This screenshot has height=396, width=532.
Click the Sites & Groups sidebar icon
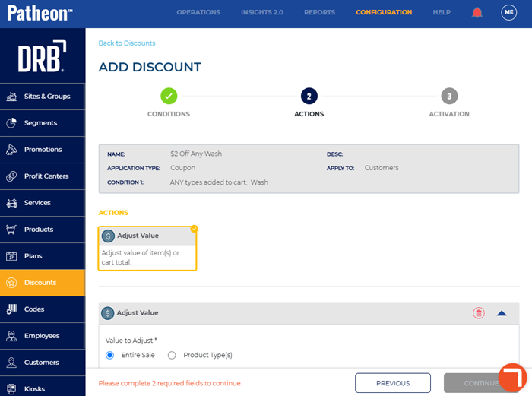[11, 97]
